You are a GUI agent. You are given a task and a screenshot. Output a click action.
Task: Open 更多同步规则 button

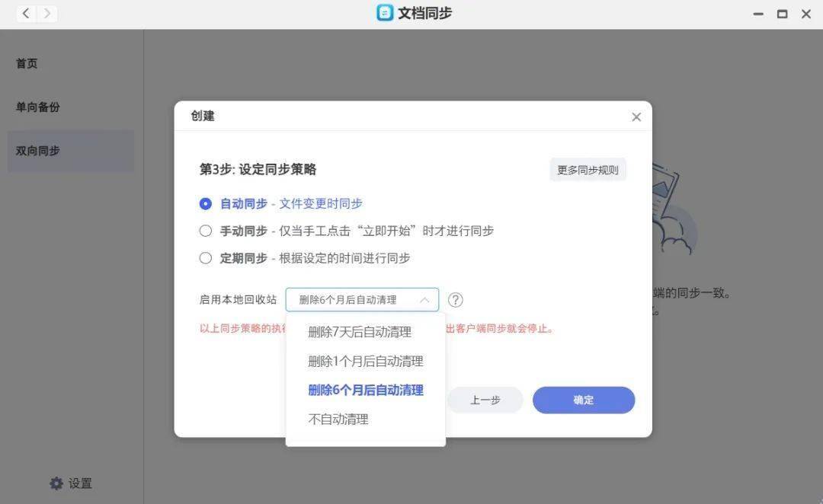(588, 170)
